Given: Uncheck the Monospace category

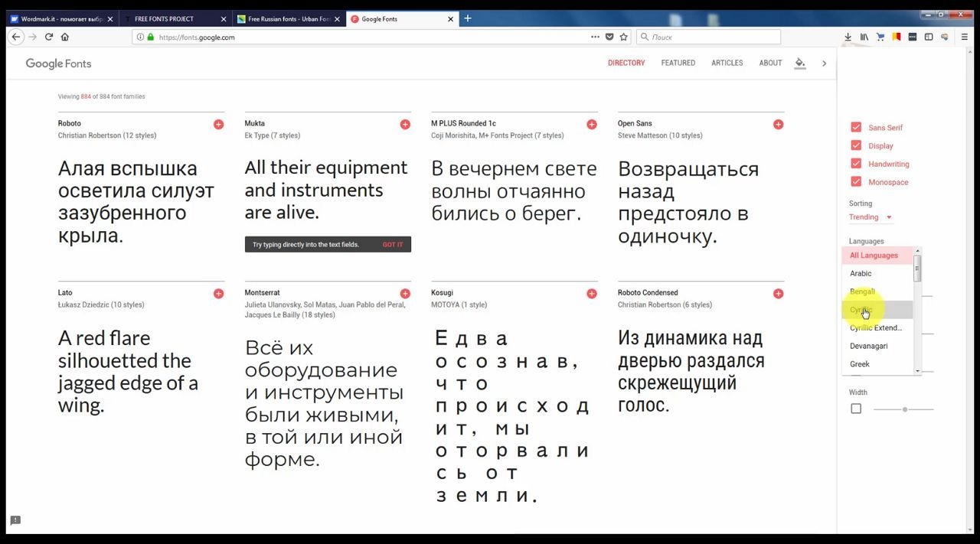Looking at the screenshot, I should (856, 182).
